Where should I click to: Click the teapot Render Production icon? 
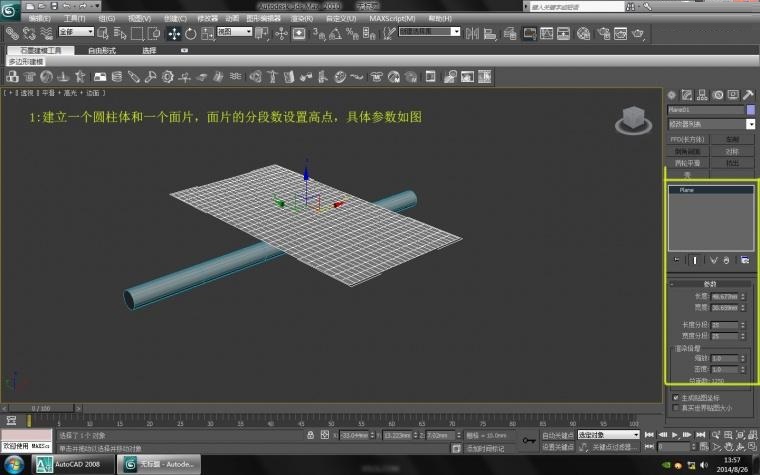click(638, 33)
